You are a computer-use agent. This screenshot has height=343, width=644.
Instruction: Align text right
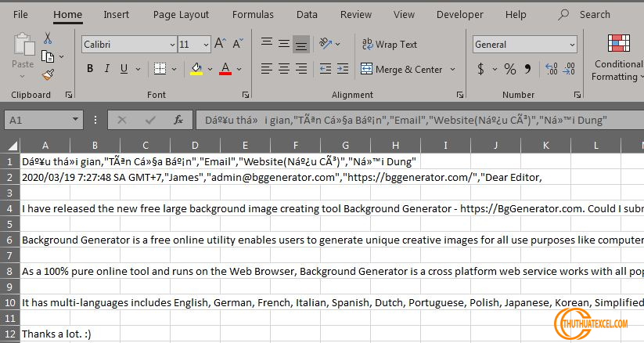point(301,69)
